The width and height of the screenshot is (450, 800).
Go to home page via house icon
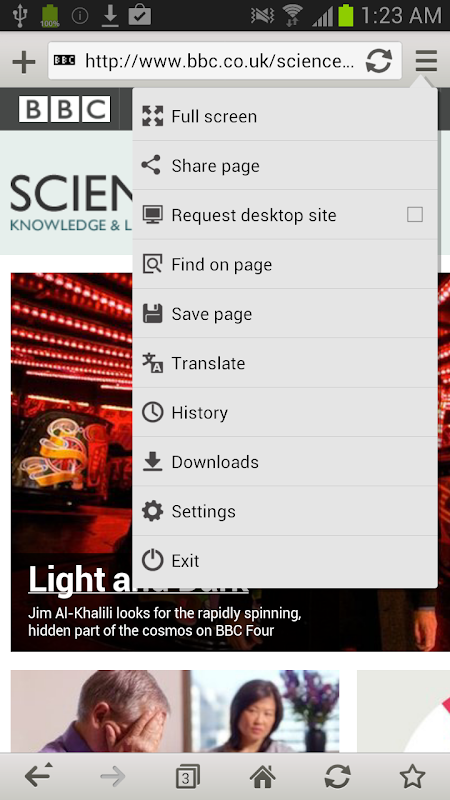point(262,777)
